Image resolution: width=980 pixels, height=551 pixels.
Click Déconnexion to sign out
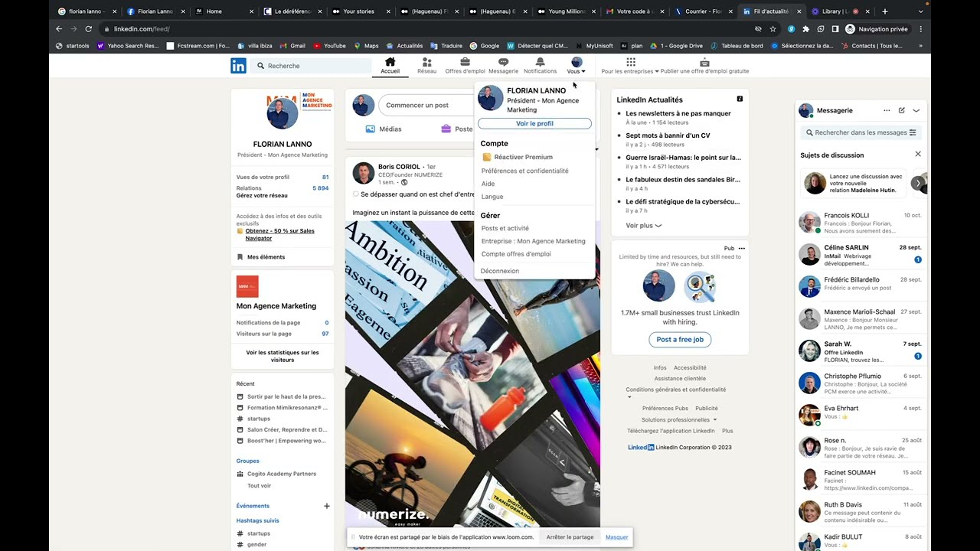500,271
